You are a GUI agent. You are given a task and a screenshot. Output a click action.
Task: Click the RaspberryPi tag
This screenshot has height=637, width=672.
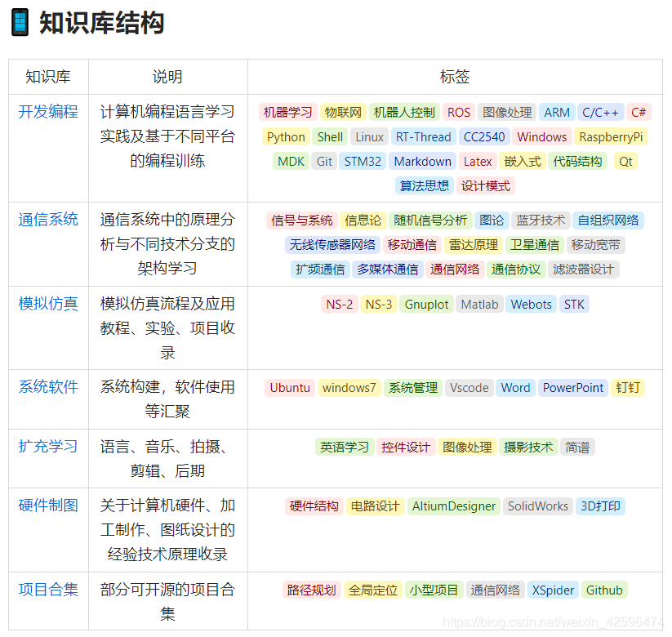click(611, 136)
